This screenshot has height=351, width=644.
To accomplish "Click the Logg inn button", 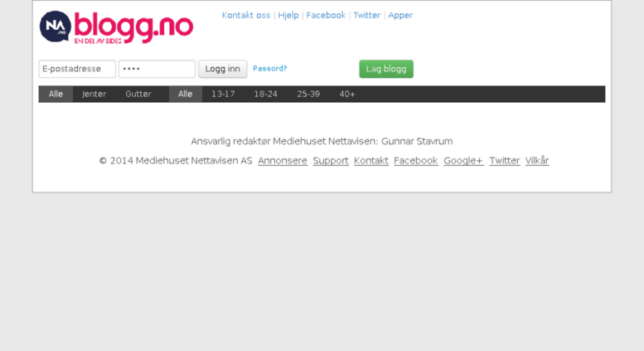I will click(223, 69).
